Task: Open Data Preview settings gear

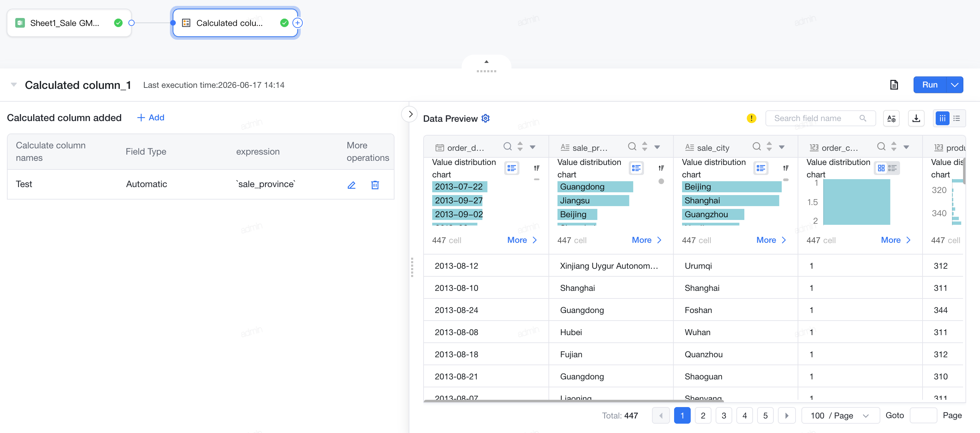Action: click(486, 118)
